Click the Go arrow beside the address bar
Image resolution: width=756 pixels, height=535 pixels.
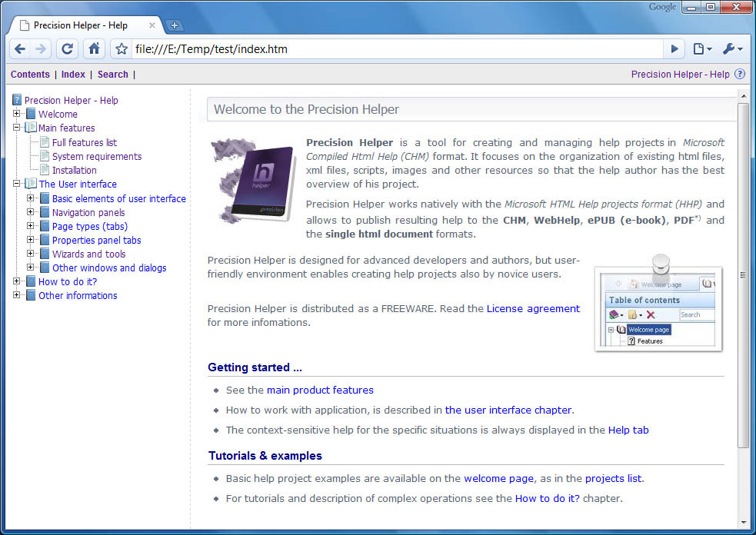click(x=674, y=48)
